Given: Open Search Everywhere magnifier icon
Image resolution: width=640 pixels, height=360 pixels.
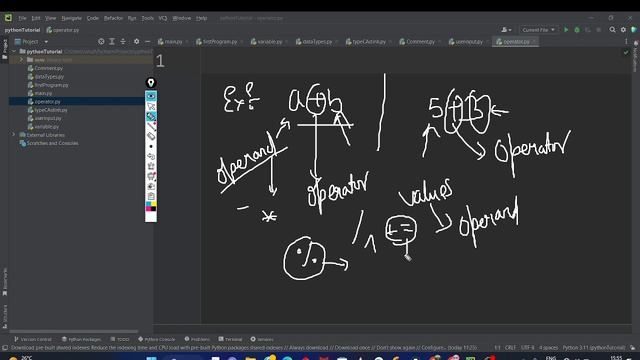Looking at the screenshot, I should click(x=612, y=30).
